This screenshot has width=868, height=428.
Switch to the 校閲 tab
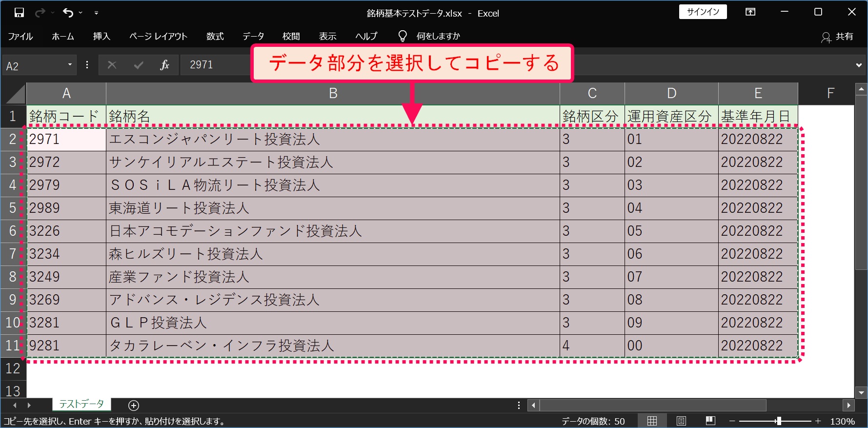click(291, 36)
